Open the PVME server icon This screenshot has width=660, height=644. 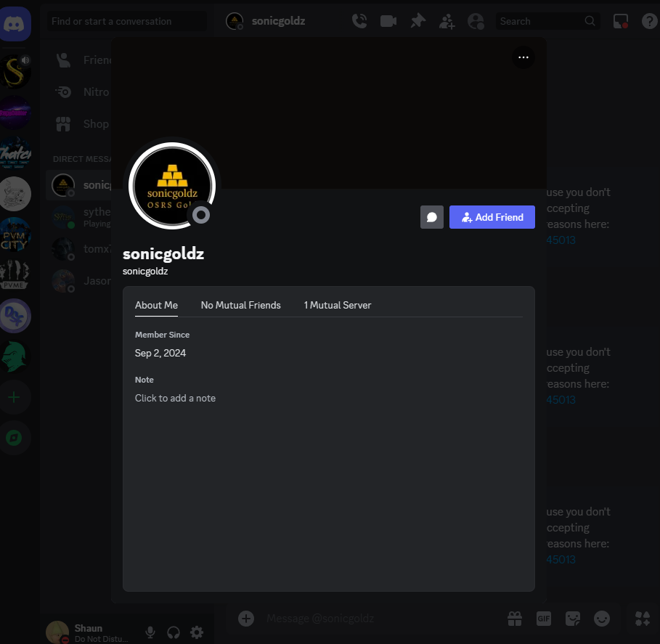click(x=15, y=275)
